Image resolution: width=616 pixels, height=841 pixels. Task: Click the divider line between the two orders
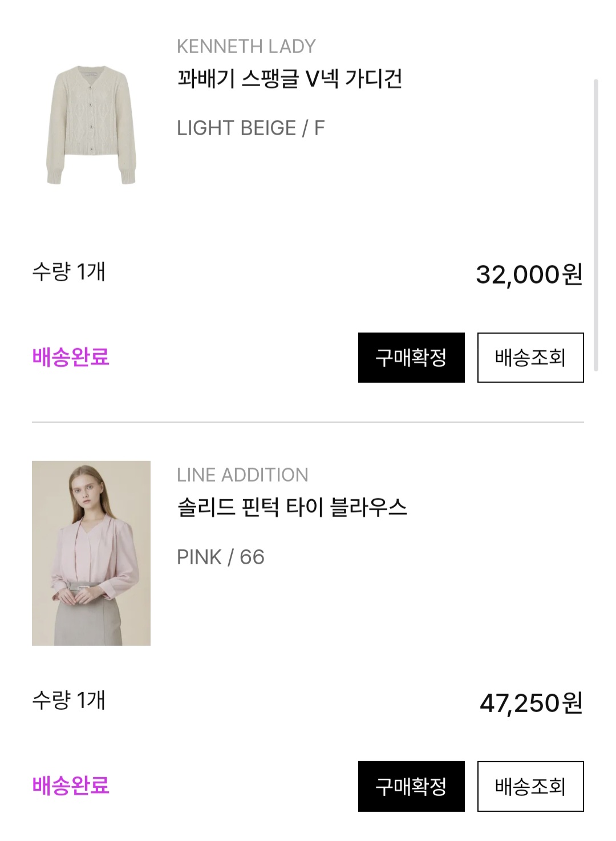click(308, 422)
